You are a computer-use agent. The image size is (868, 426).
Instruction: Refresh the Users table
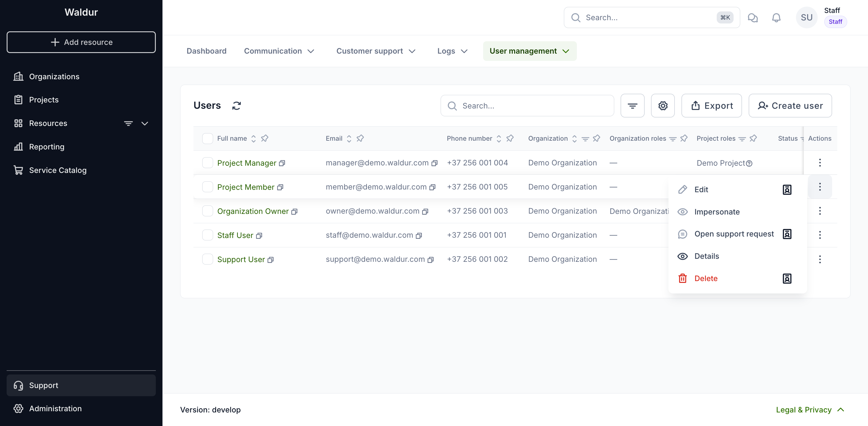coord(237,106)
